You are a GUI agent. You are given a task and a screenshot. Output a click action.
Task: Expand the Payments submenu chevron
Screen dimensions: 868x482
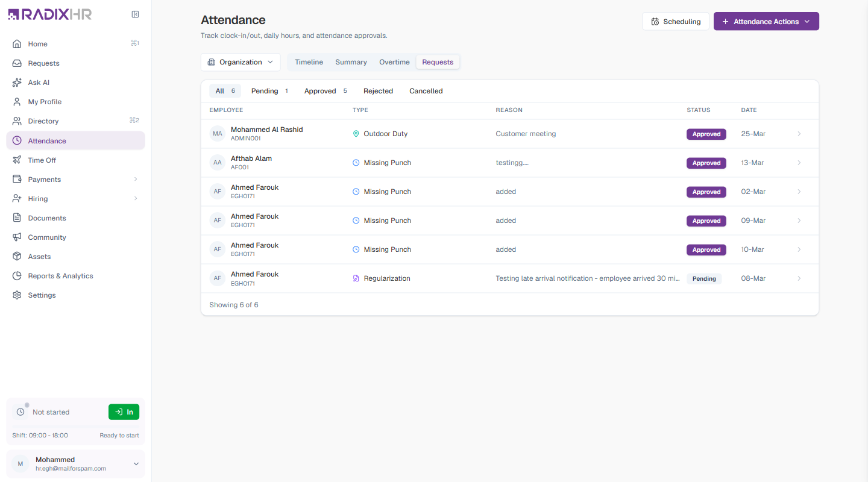click(136, 180)
